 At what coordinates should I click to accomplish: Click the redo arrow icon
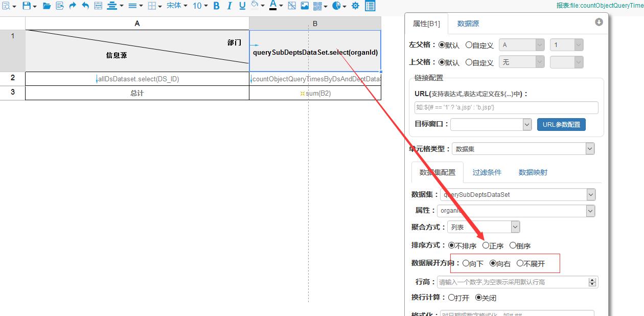[73, 6]
